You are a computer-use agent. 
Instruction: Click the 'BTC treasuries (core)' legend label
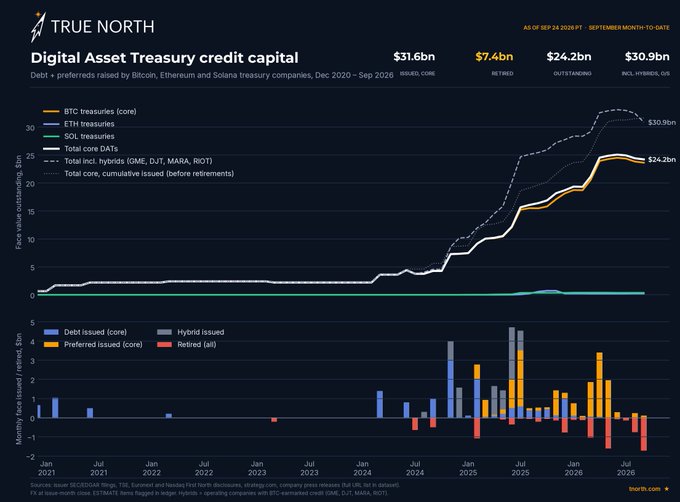click(x=100, y=111)
